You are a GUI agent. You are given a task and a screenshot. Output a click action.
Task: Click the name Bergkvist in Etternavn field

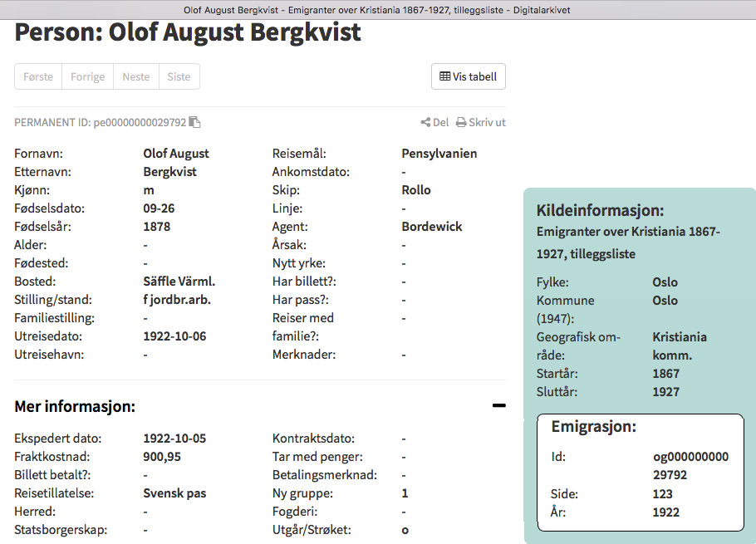[169, 172]
